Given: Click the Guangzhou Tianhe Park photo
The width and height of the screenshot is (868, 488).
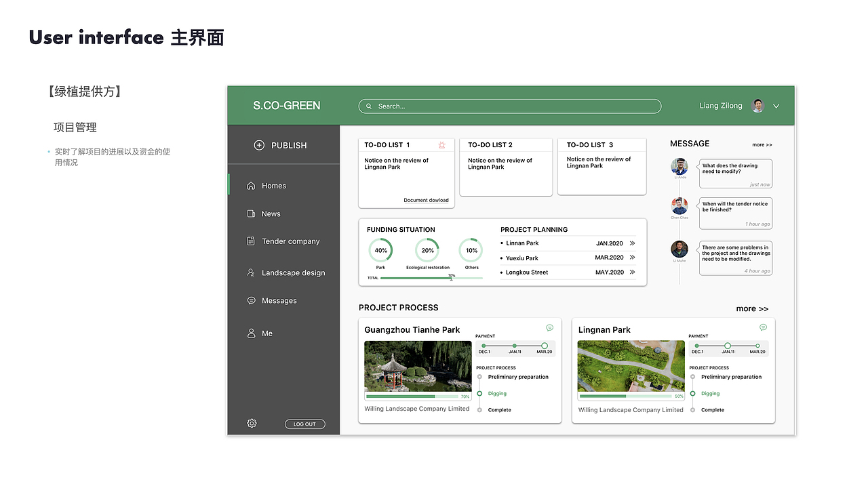Looking at the screenshot, I should [418, 366].
